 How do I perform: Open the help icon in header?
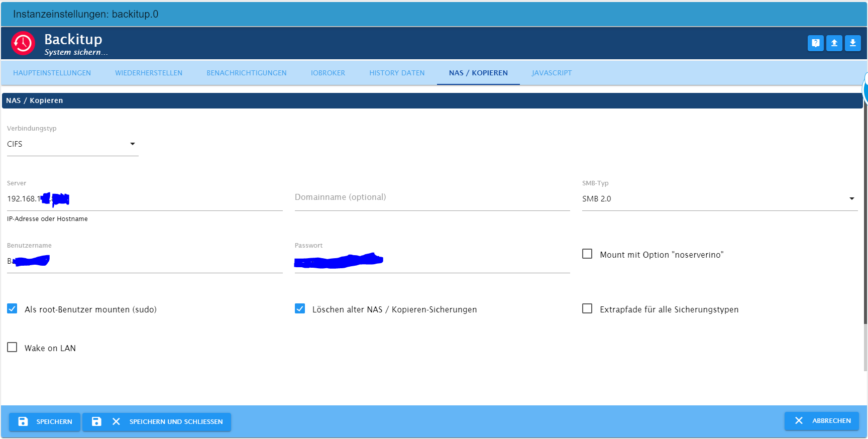pyautogui.click(x=816, y=43)
